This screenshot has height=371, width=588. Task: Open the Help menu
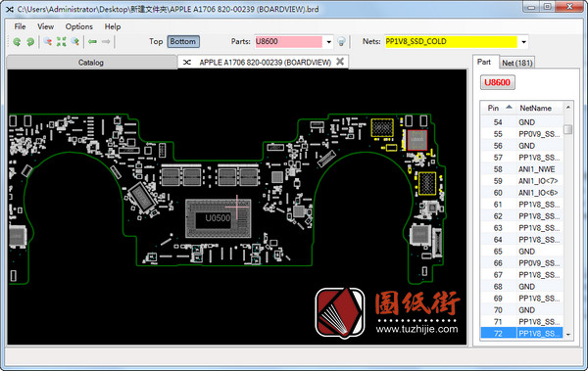click(113, 26)
